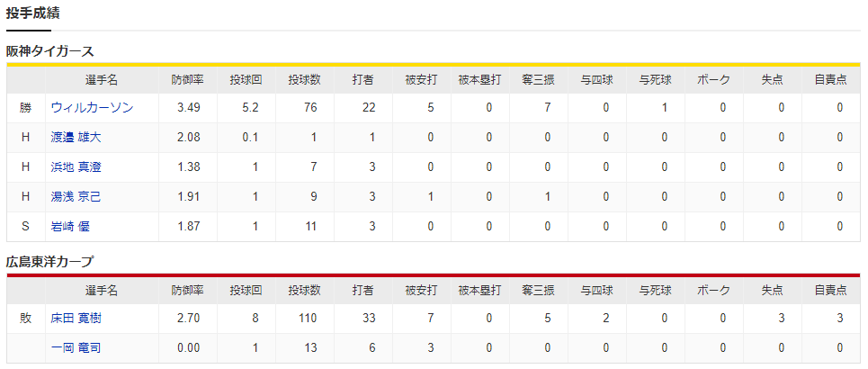Click the 敗 mark beside 床田 寛樹

(x=25, y=318)
